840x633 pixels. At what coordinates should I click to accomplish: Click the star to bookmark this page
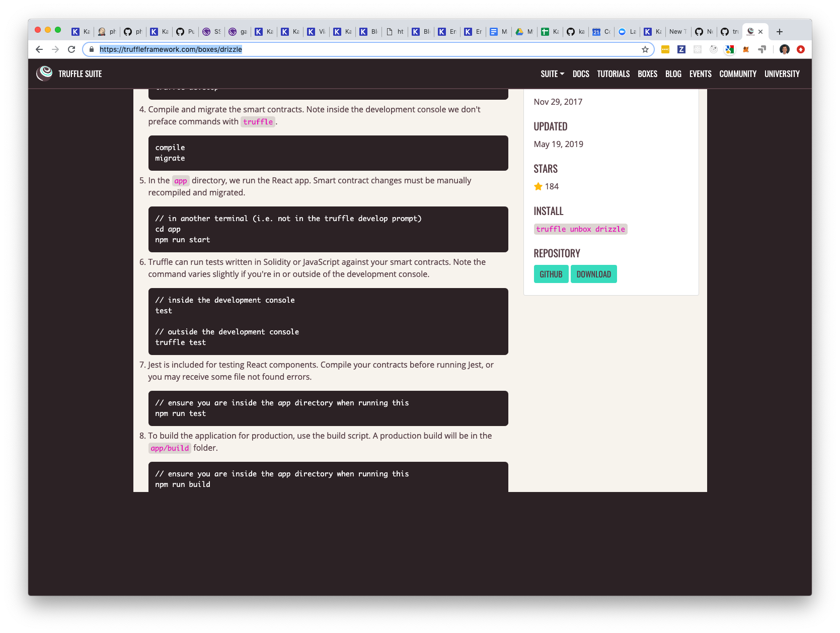click(645, 49)
